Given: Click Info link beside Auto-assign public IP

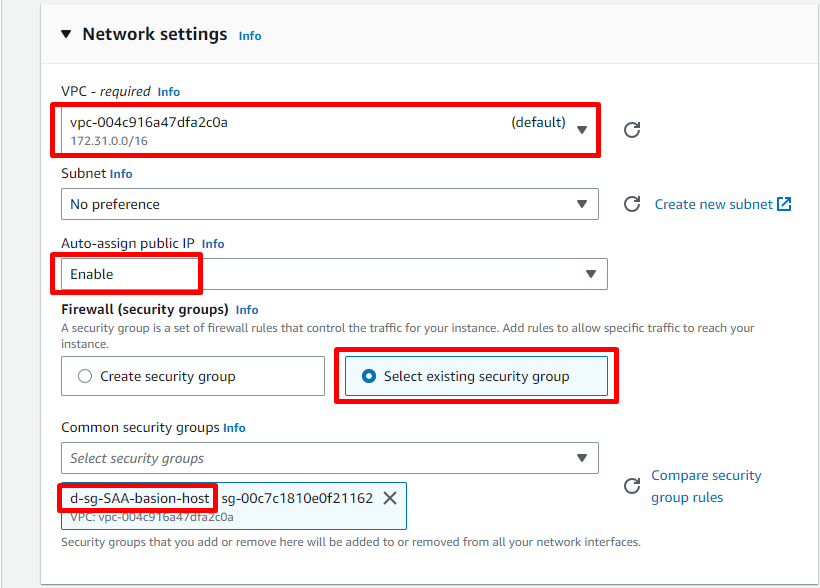Looking at the screenshot, I should pos(213,244).
